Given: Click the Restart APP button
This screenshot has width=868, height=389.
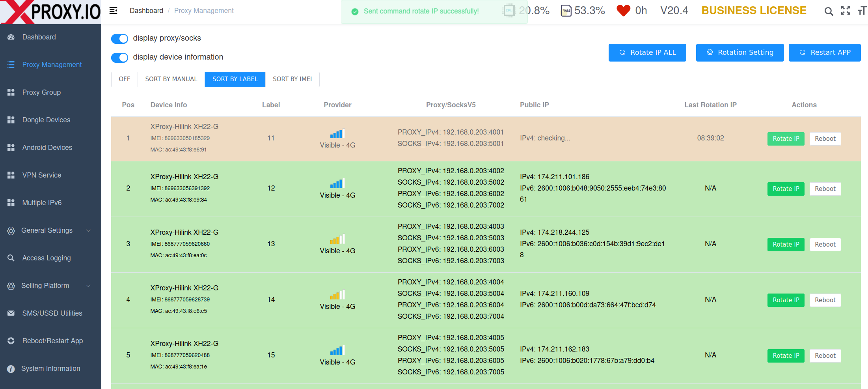Looking at the screenshot, I should [x=825, y=52].
